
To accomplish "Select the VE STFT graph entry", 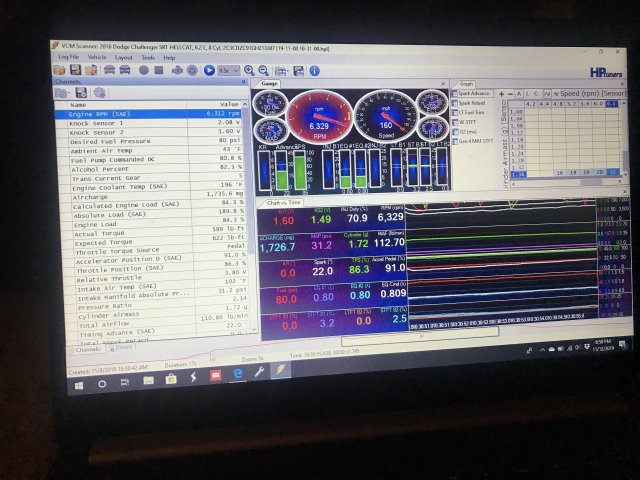I will point(464,122).
